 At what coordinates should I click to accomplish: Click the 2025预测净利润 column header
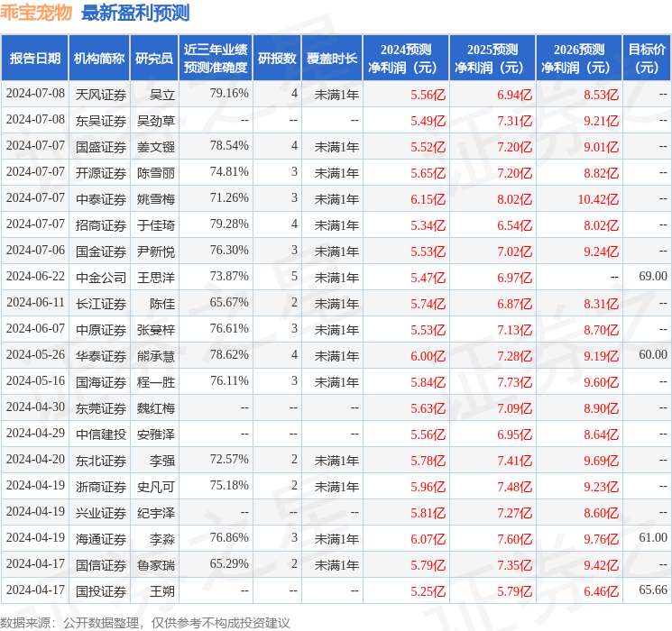click(492, 59)
